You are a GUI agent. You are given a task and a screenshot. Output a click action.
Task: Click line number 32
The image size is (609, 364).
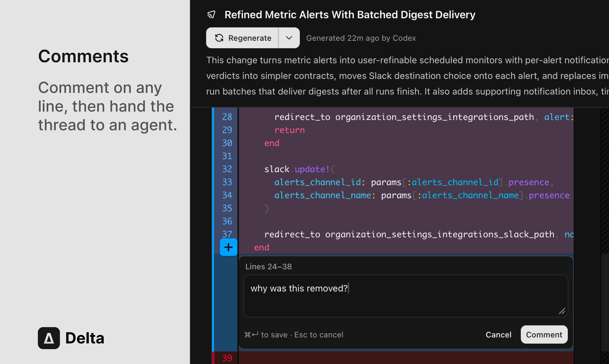pos(227,169)
